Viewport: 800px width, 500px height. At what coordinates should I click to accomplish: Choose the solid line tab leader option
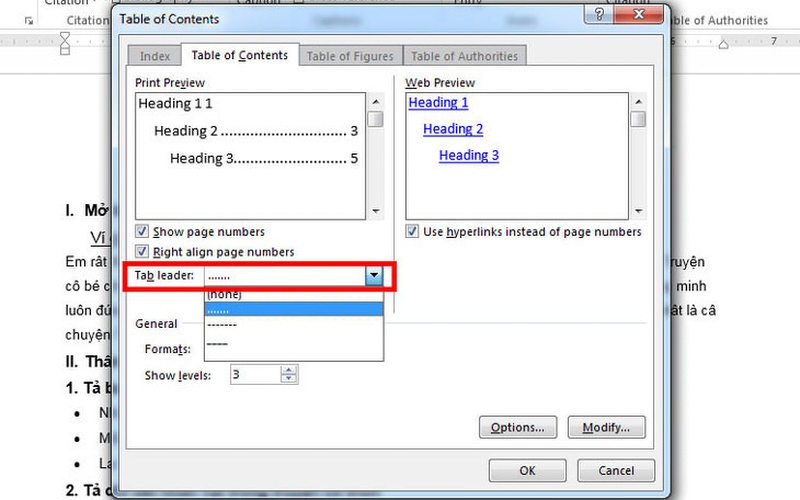tap(293, 343)
